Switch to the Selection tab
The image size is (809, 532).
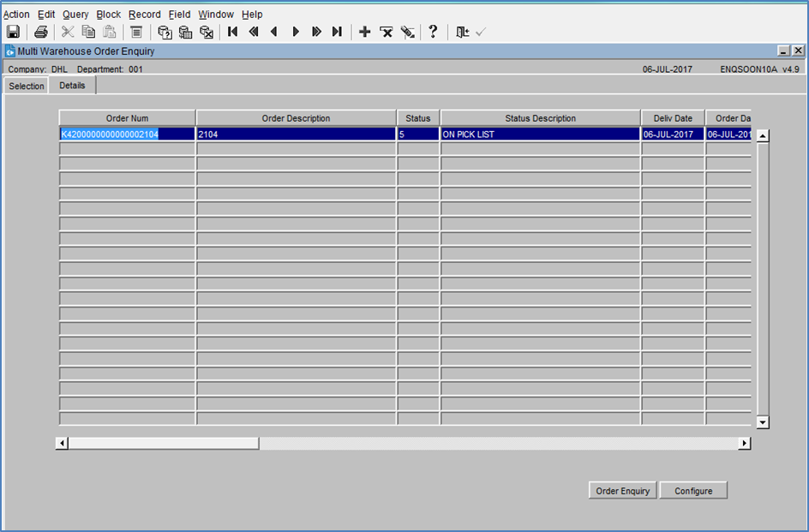pos(26,86)
